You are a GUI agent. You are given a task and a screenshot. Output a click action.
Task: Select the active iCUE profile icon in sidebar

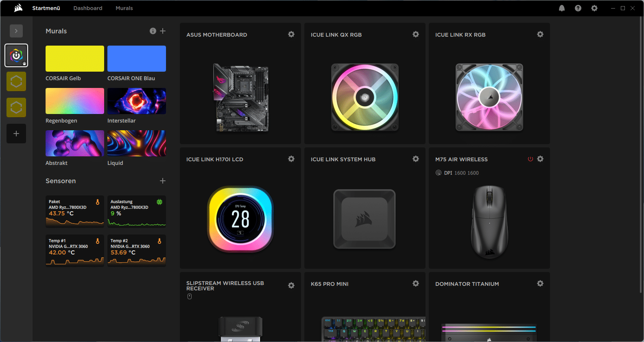click(16, 55)
